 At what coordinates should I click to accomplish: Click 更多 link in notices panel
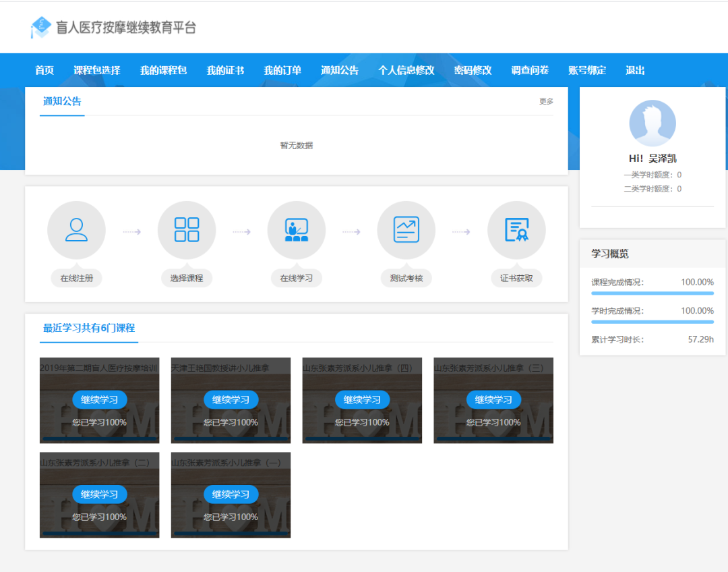pyautogui.click(x=546, y=101)
